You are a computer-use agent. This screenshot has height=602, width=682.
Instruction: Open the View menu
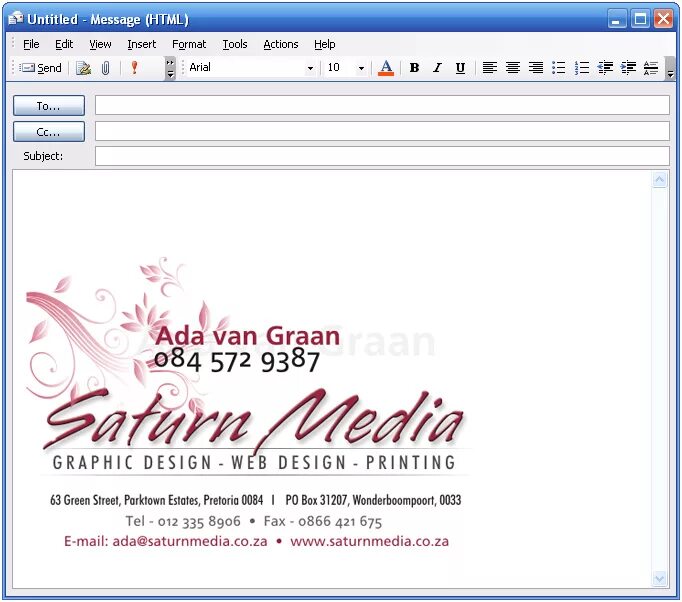(x=100, y=44)
